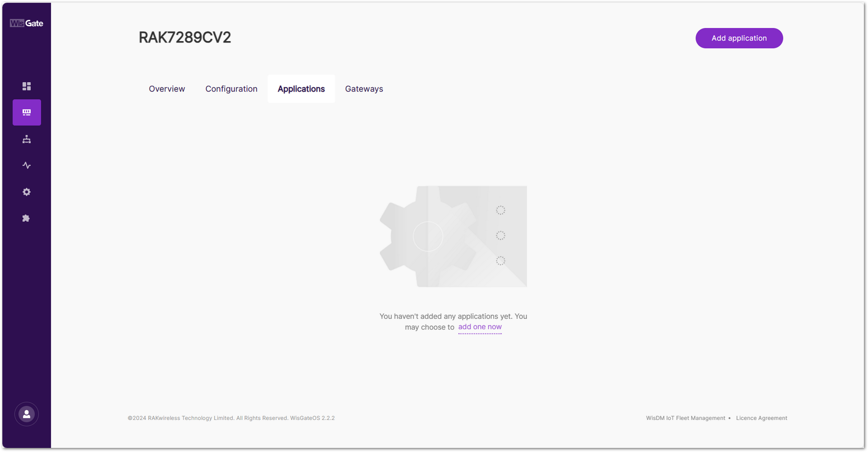Click the WisGate logo at the top left
The width and height of the screenshot is (868, 452).
26,23
